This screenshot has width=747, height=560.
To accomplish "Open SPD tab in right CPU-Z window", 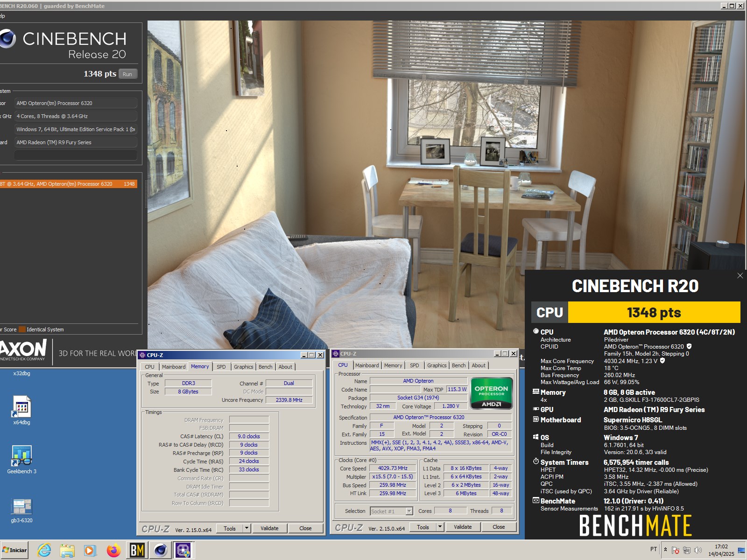I will click(x=415, y=365).
